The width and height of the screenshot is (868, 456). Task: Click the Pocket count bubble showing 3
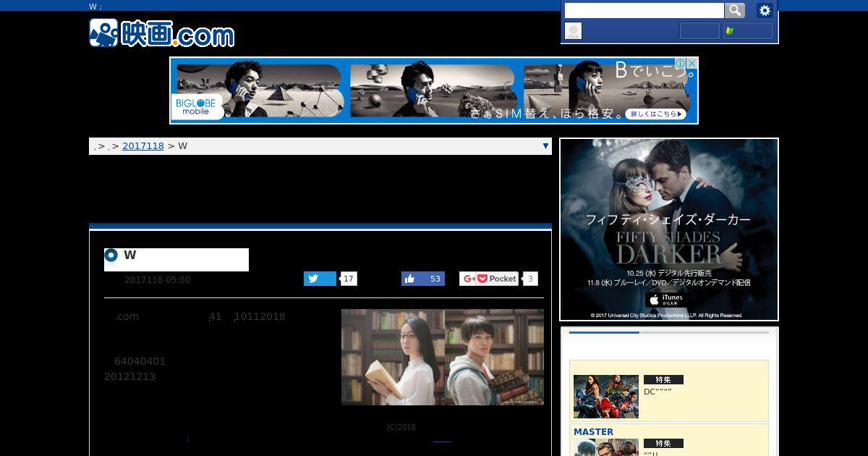click(530, 279)
